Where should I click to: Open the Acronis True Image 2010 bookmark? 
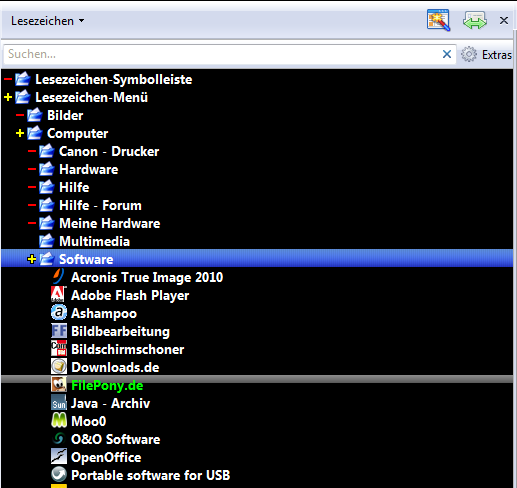pos(147,277)
